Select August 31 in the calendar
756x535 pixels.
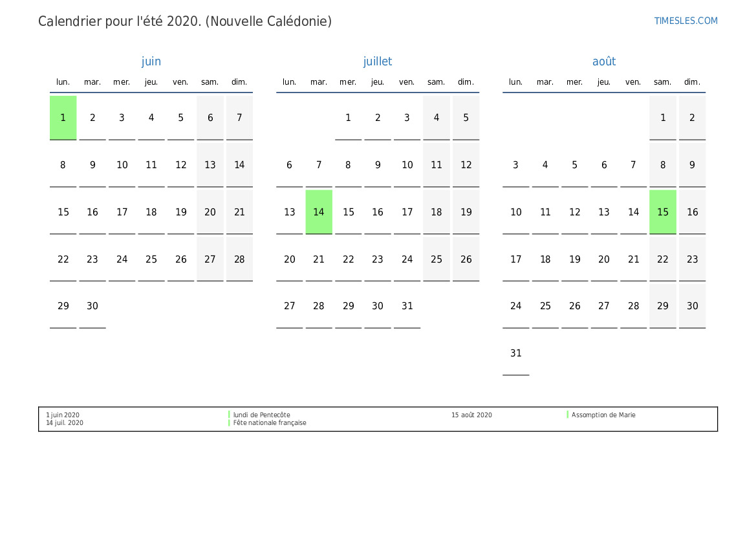516,353
